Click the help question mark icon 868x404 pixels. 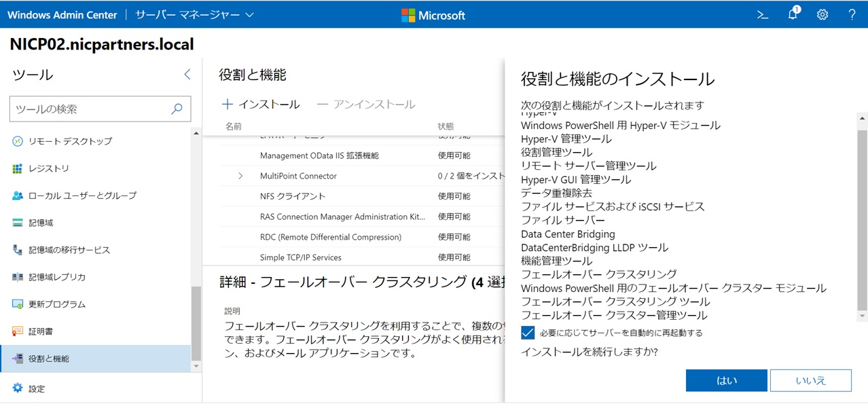coord(852,15)
